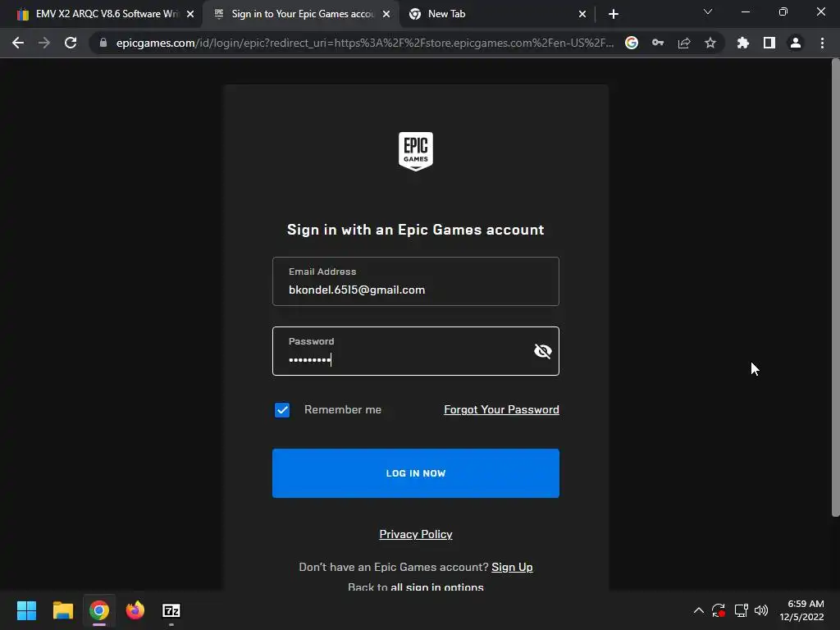Image resolution: width=840 pixels, height=630 pixels.
Task: Click the browser address bar URL
Action: tap(365, 43)
